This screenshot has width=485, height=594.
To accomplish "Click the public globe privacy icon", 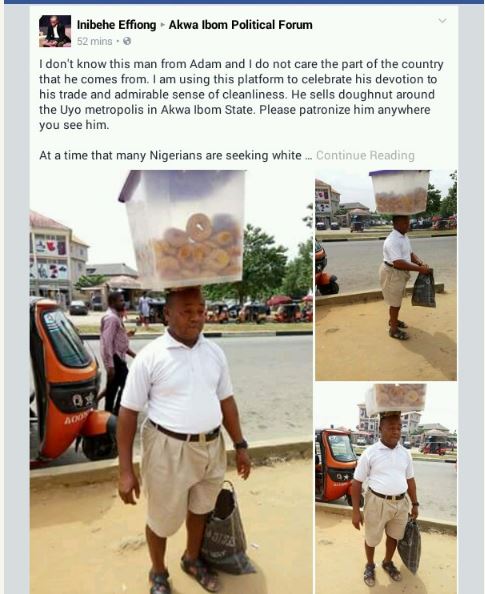I will point(127,41).
